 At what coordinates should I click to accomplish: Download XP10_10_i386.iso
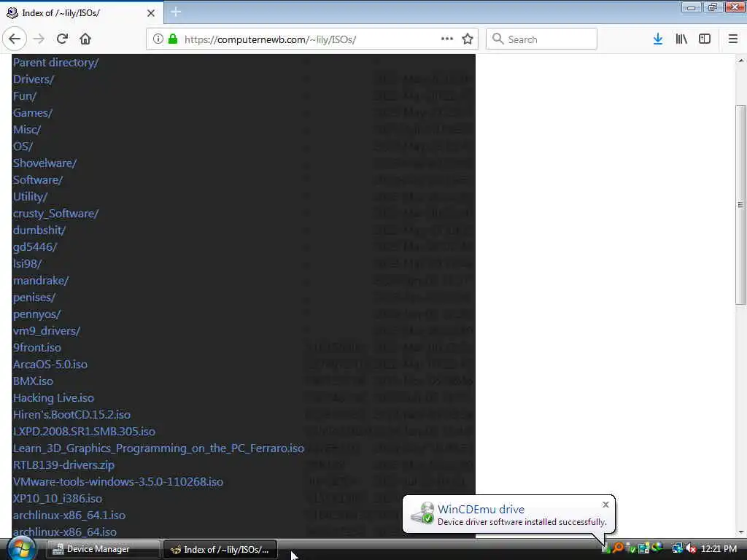point(57,499)
